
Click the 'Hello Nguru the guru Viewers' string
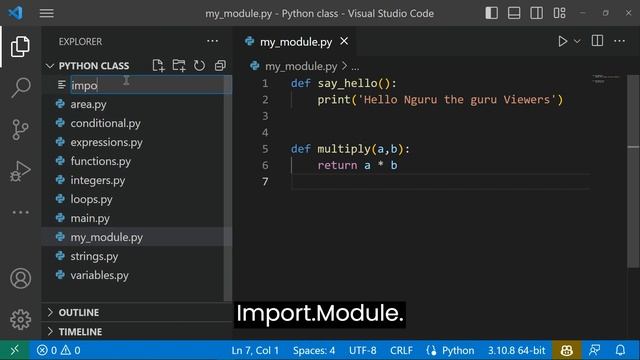[456, 100]
